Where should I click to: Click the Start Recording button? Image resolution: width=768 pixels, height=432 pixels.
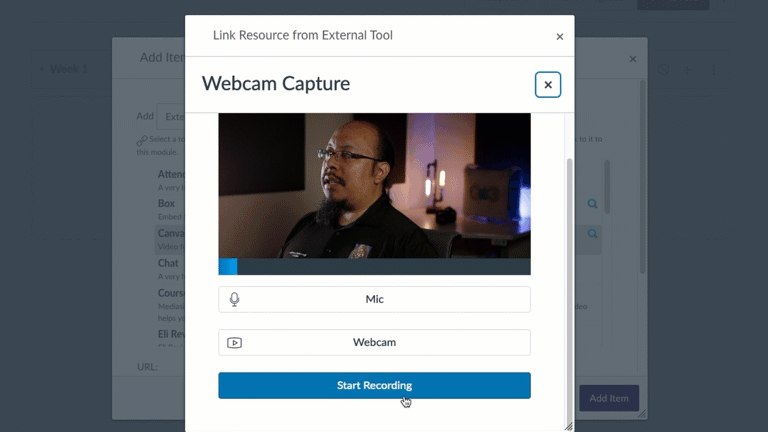click(374, 385)
